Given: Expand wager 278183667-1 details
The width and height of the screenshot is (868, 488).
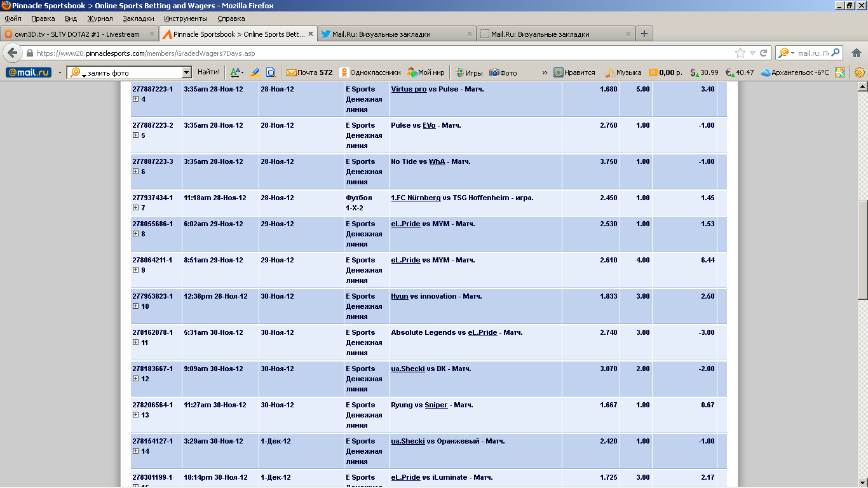Looking at the screenshot, I should (x=135, y=379).
